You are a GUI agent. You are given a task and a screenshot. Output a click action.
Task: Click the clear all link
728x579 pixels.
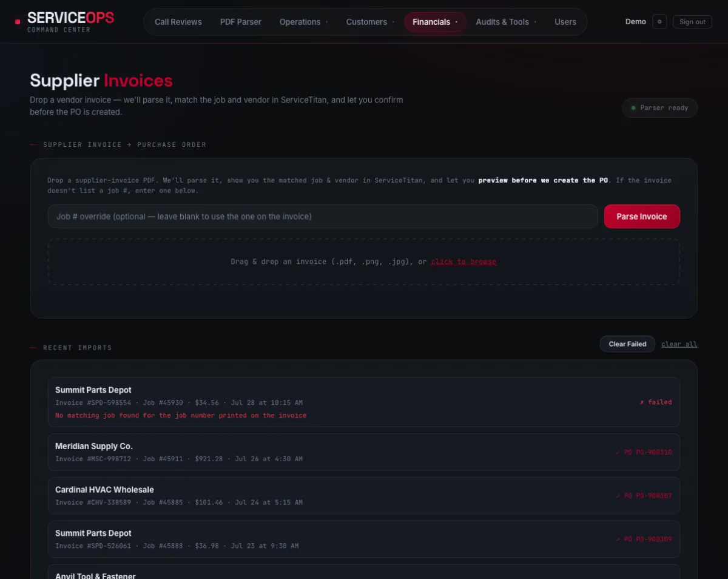[x=679, y=344]
